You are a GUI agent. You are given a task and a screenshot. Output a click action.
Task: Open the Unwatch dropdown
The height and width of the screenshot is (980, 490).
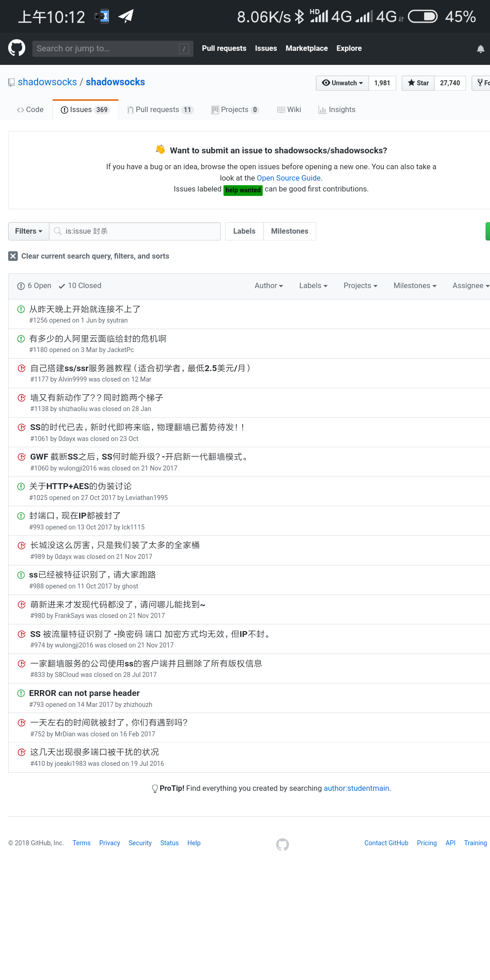[343, 83]
